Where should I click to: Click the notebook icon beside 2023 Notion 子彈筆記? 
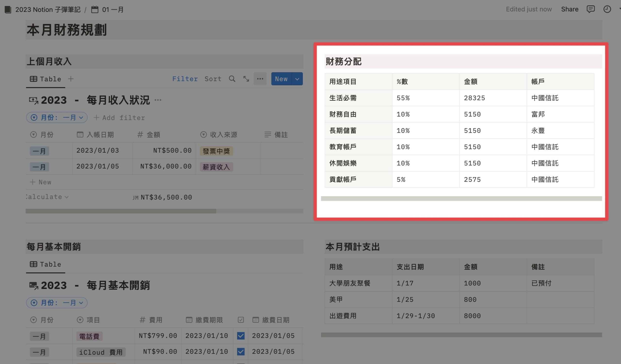8,10
